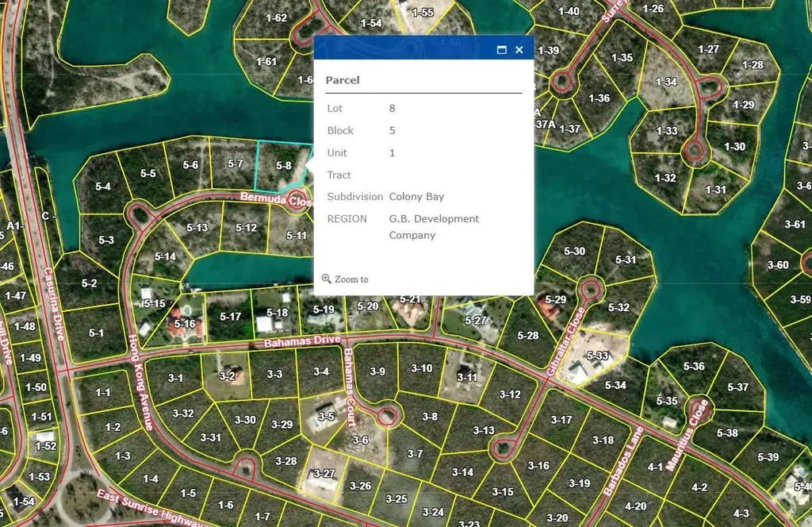Viewport: 812px width, 527px height.
Task: Select parcel 5-30 by the canal
Action: click(x=574, y=252)
